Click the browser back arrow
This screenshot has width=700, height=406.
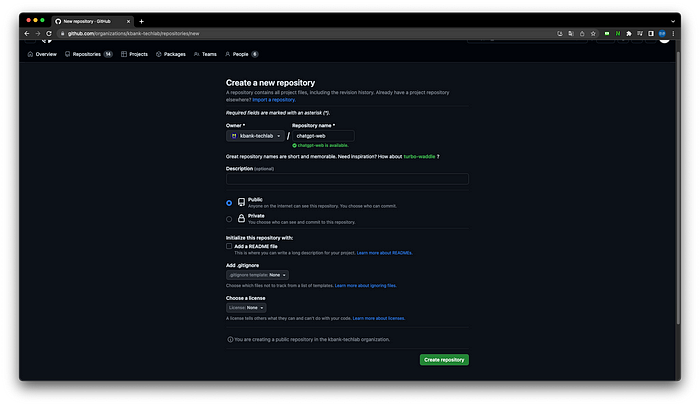point(27,33)
